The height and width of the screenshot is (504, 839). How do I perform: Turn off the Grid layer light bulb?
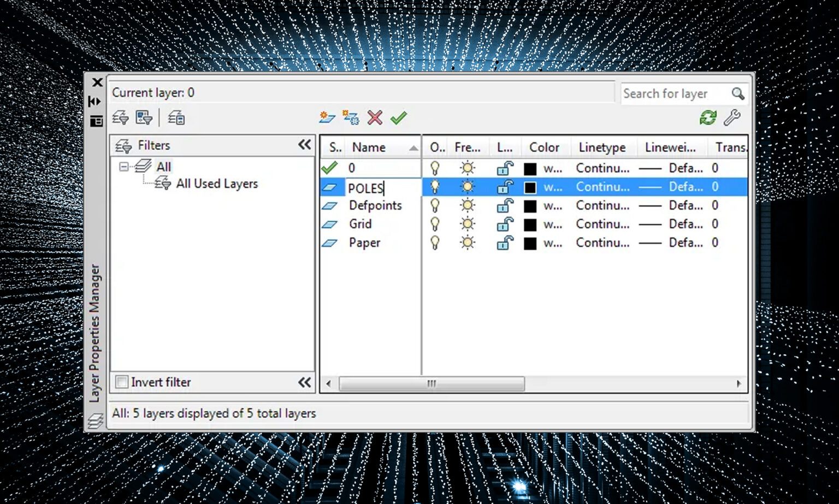(x=435, y=224)
